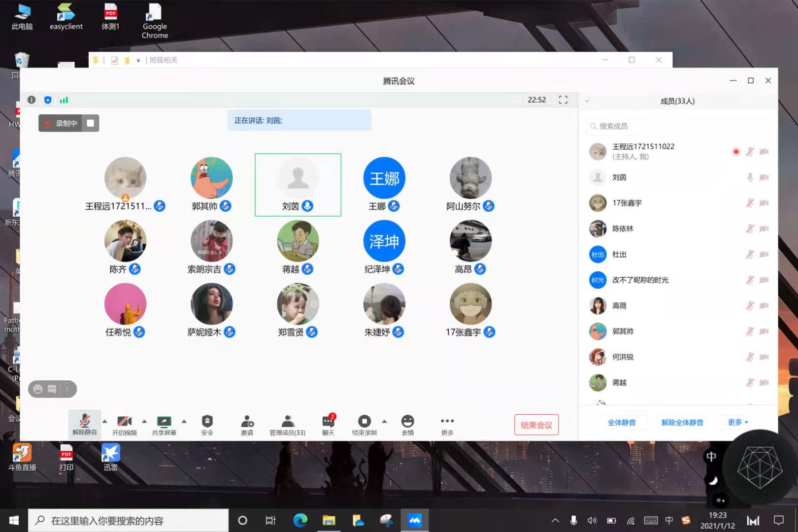
Task: Open the 聊天 chat window
Action: coord(328,425)
